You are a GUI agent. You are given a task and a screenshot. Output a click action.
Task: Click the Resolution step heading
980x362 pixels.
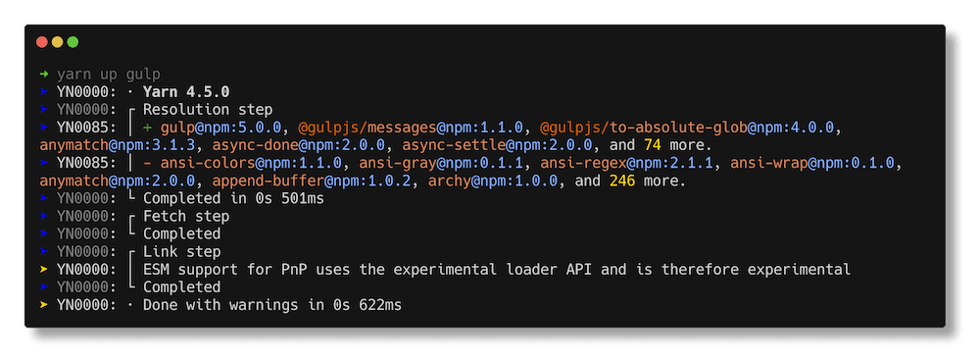click(208, 110)
